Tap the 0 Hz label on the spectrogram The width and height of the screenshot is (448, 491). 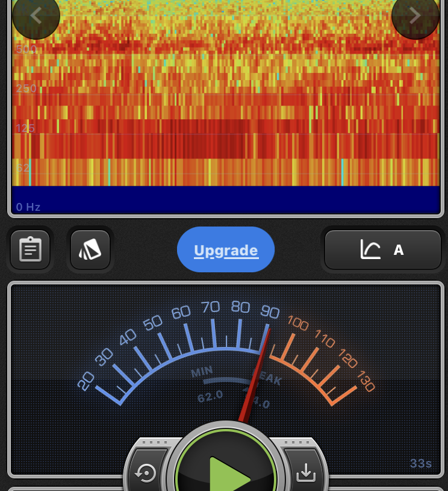click(28, 207)
